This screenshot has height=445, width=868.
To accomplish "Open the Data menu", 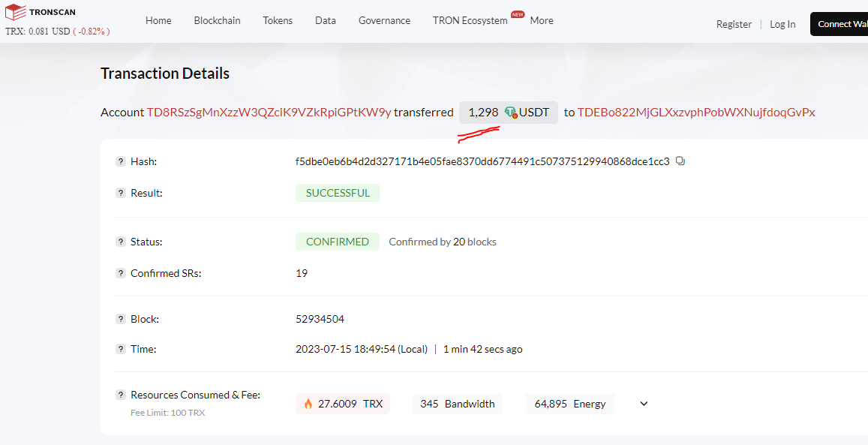I will point(326,20).
